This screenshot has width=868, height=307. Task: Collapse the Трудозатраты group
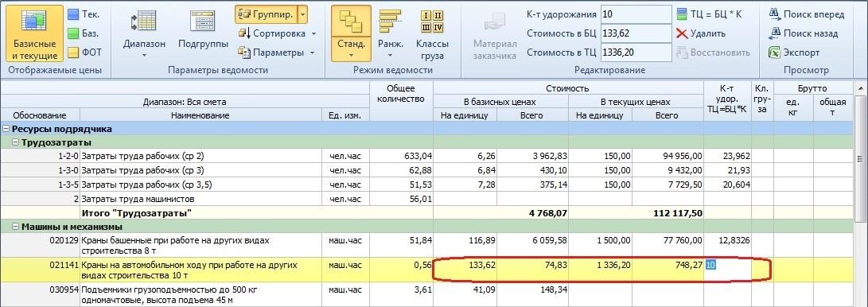pos(15,142)
